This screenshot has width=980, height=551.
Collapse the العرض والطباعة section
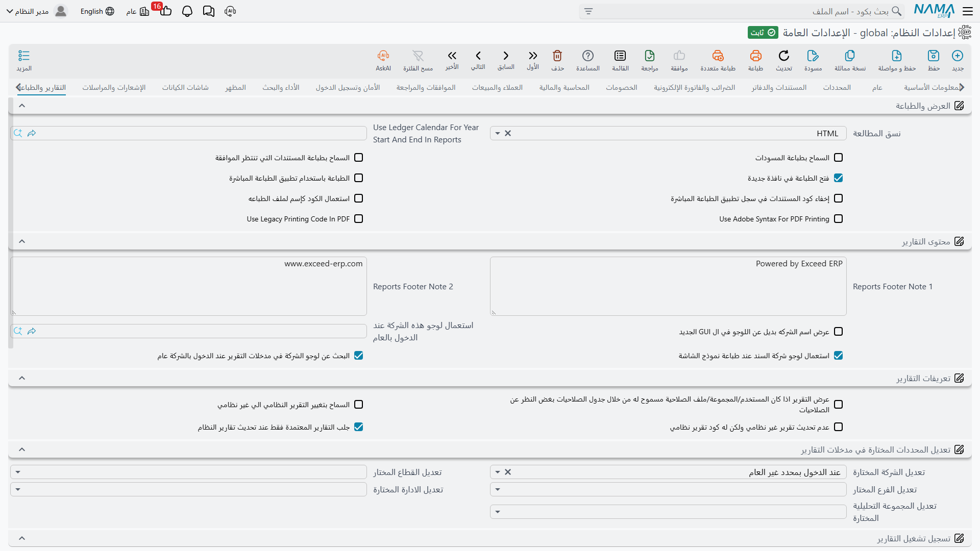coord(22,106)
